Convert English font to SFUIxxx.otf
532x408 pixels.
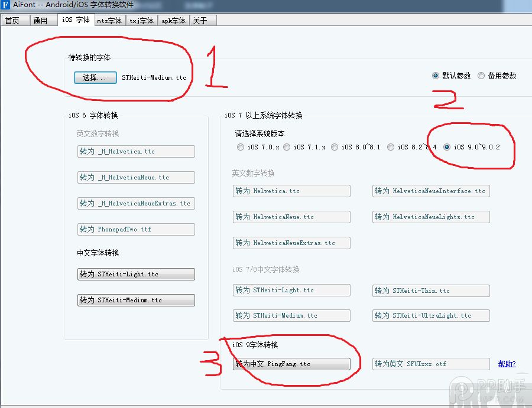pyautogui.click(x=430, y=364)
